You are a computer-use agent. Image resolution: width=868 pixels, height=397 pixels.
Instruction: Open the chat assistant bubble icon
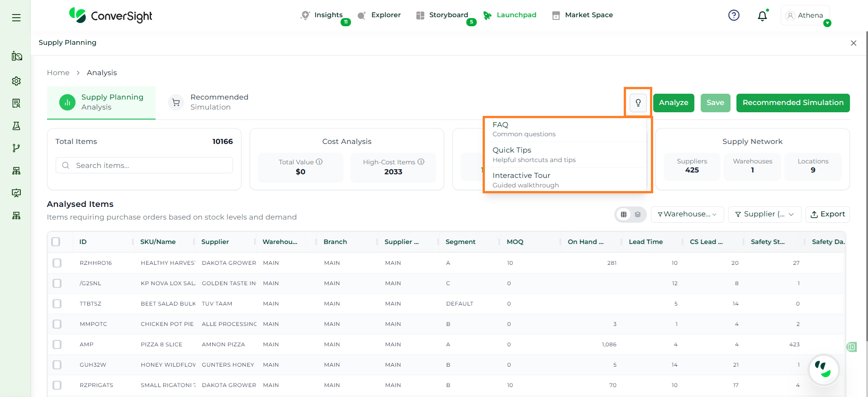[x=823, y=370]
